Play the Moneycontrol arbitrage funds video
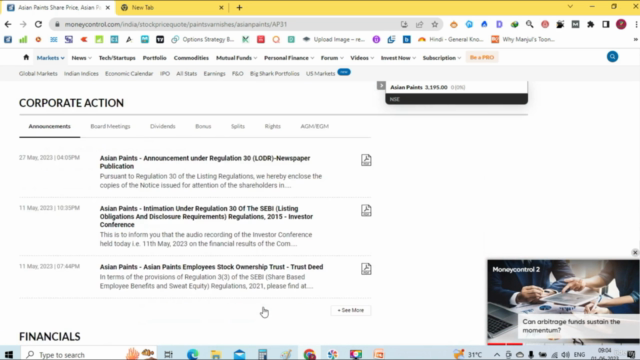 tap(563, 301)
